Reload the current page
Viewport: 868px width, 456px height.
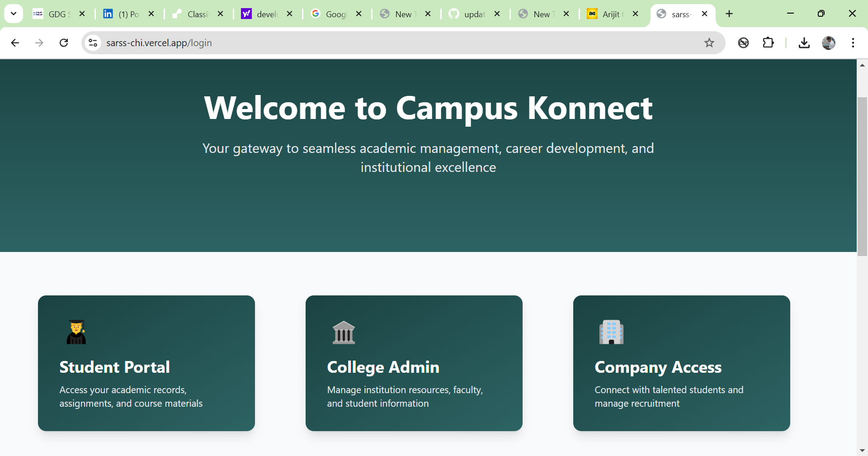click(x=64, y=43)
